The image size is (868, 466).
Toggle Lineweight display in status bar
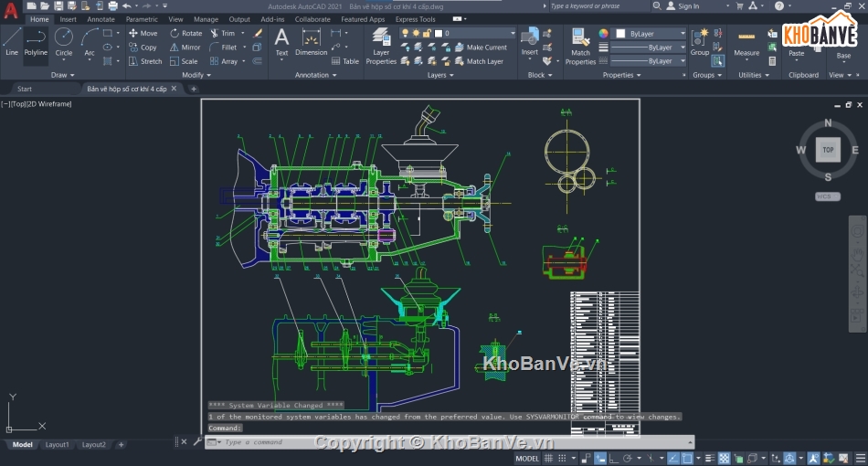click(x=710, y=459)
